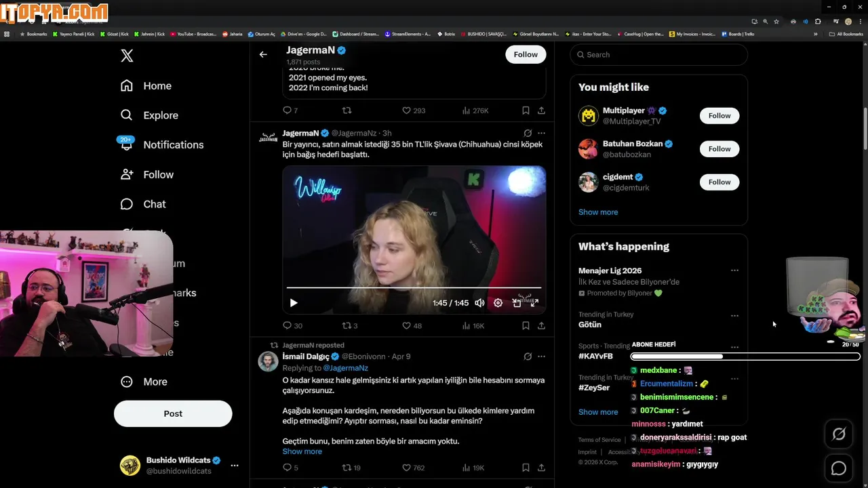Open more options on İsmail Dalgıç's post
Viewport: 868px width, 488px height.
[541, 357]
